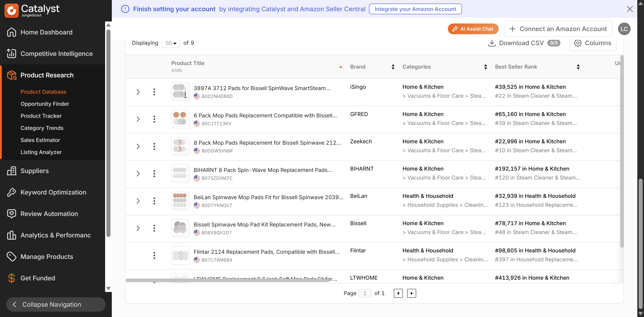Screen dimensions: 644x317
Task: Expand the BeiLan Spinwave Mop Pads row
Action: [x=138, y=201]
